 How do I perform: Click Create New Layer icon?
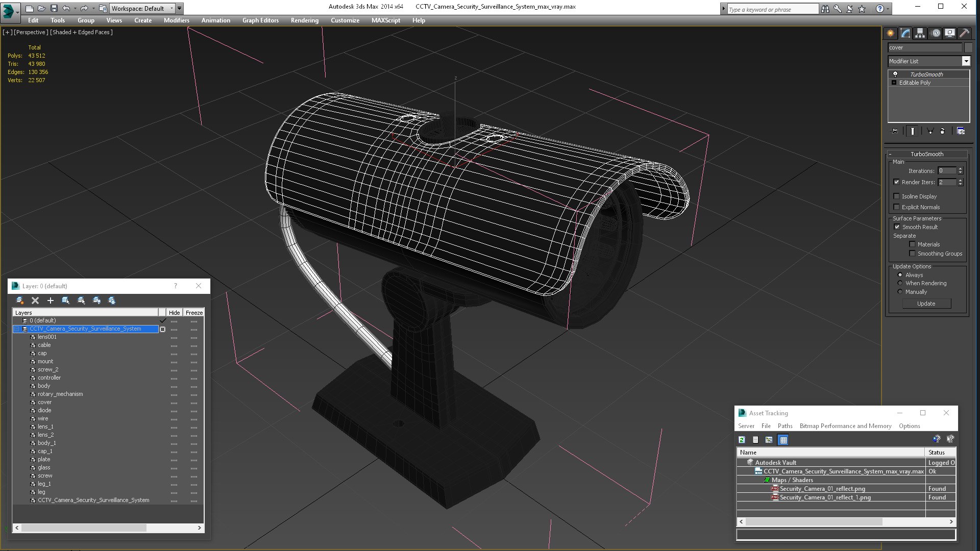(x=19, y=300)
